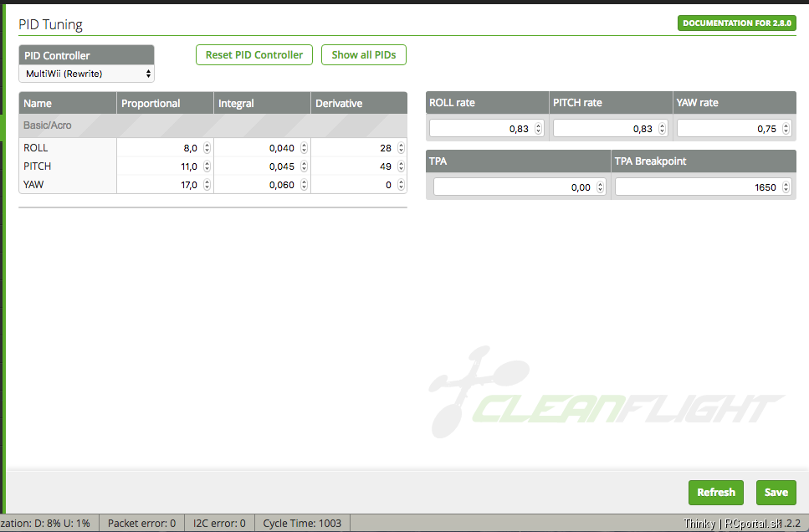Click the Refresh button

pyautogui.click(x=715, y=493)
